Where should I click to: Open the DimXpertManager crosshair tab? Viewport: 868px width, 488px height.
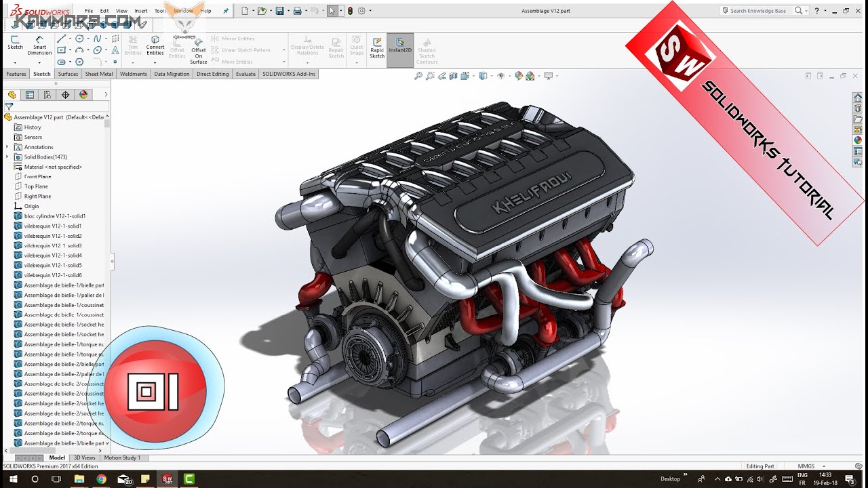point(65,95)
